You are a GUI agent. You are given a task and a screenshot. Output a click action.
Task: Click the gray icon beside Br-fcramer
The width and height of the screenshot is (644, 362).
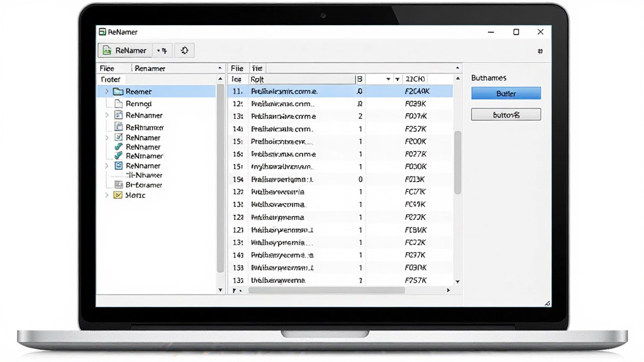[118, 185]
